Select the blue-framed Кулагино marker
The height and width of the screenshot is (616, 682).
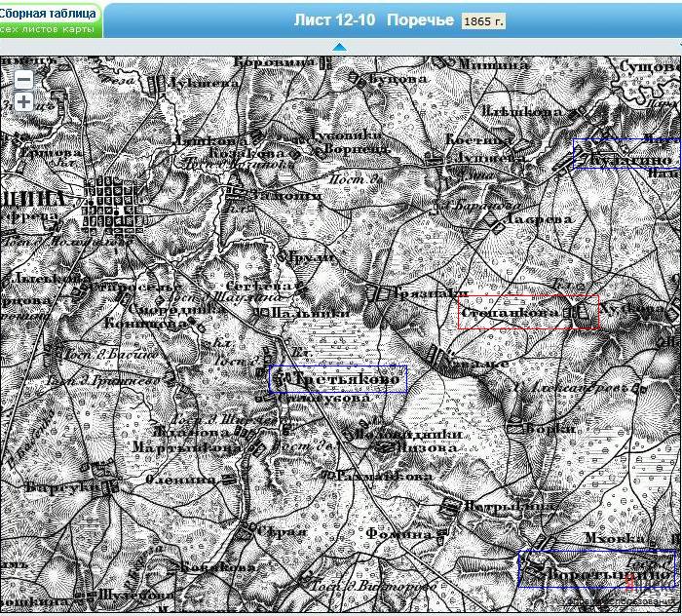[625, 154]
